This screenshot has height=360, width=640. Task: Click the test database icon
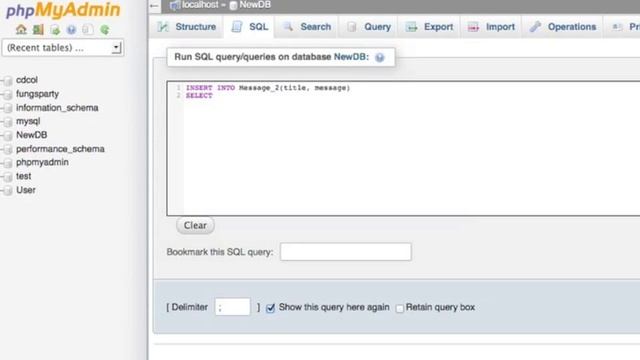(x=7, y=177)
